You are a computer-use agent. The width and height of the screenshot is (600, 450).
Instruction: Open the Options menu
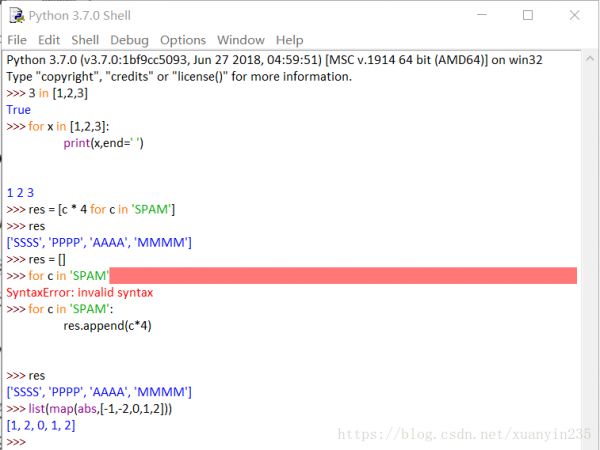click(183, 40)
